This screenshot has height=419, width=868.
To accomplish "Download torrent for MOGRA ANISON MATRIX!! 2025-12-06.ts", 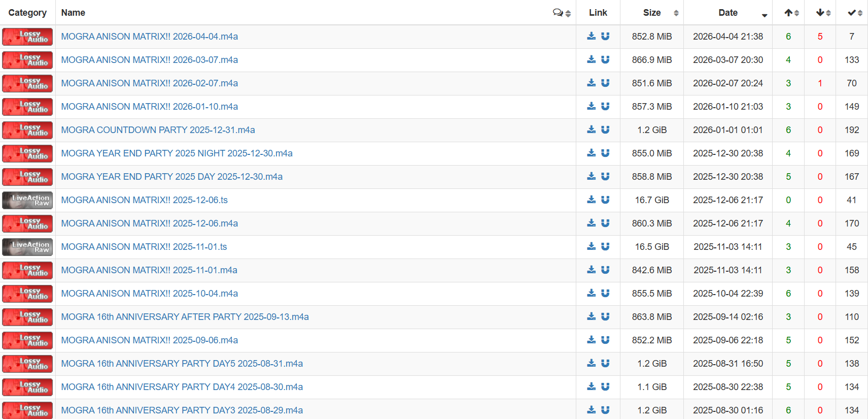I will 591,200.
